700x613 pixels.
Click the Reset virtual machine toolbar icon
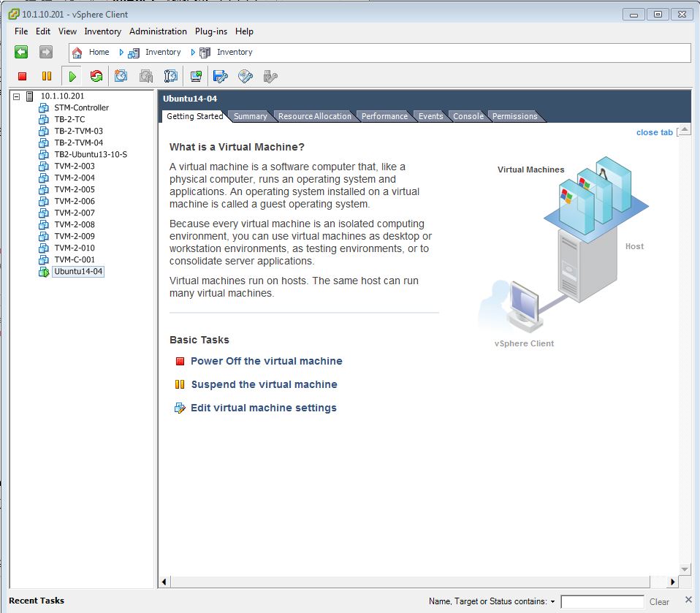96,76
